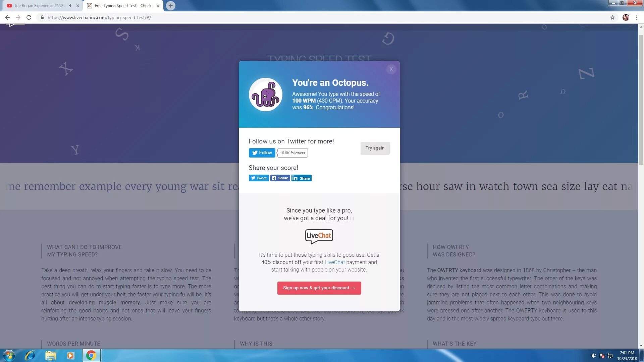
Task: Reload the page
Action: (x=29, y=17)
